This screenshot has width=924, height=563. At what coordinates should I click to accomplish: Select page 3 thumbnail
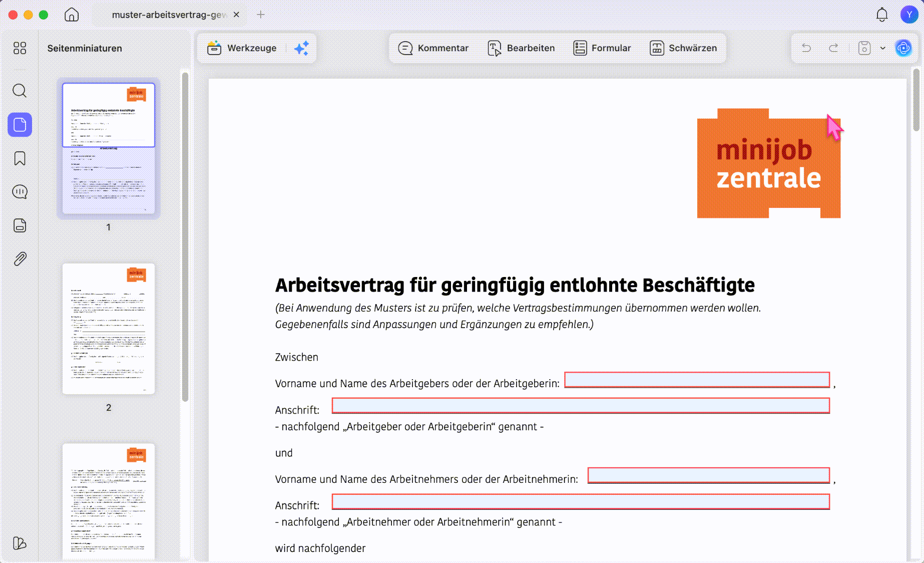coord(109,501)
